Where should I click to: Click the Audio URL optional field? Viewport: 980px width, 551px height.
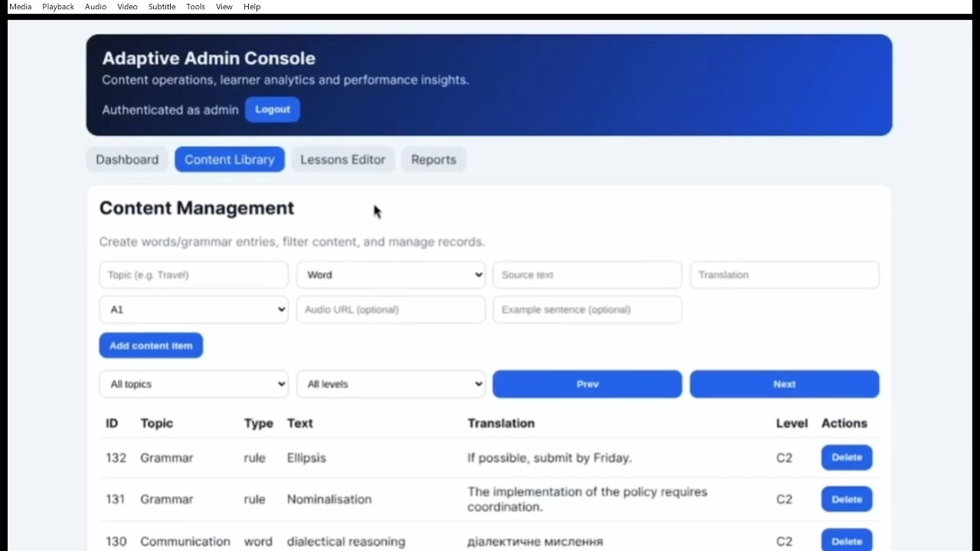point(391,309)
